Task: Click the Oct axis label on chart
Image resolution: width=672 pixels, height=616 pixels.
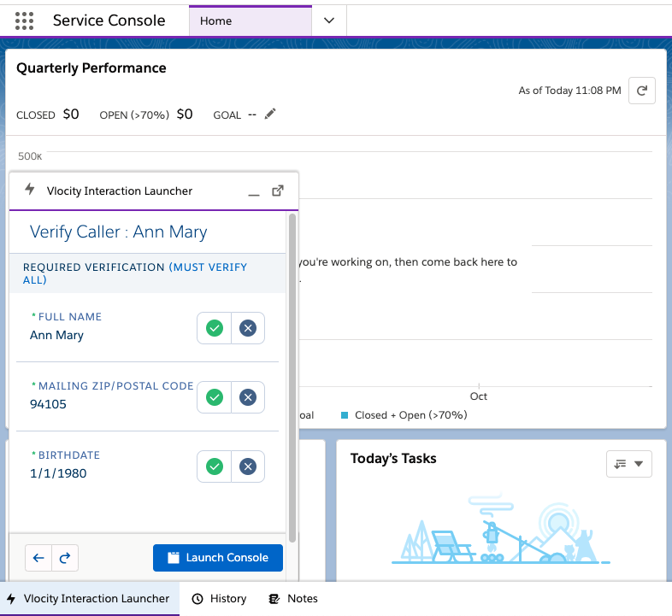Action: pyautogui.click(x=478, y=396)
